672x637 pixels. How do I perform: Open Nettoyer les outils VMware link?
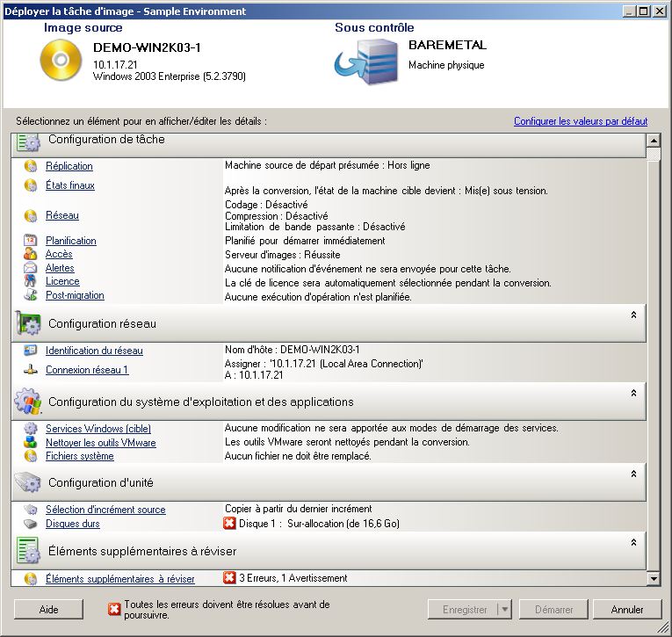[x=100, y=443]
